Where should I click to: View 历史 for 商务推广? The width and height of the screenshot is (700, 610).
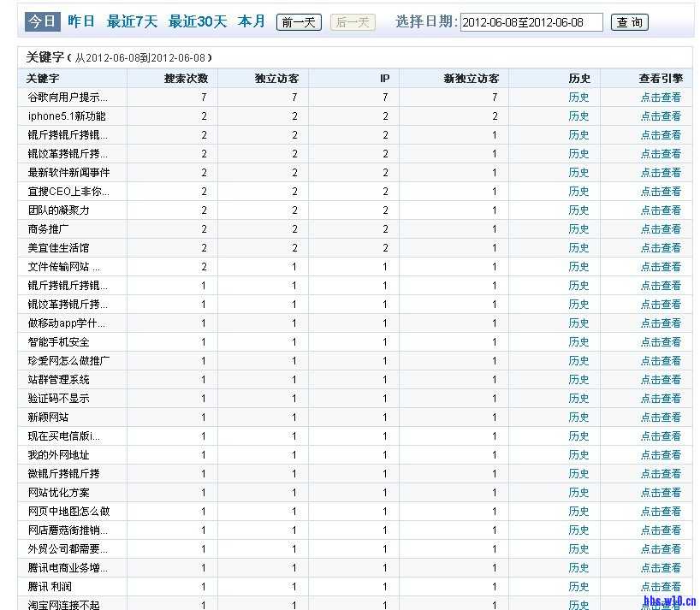point(579,228)
